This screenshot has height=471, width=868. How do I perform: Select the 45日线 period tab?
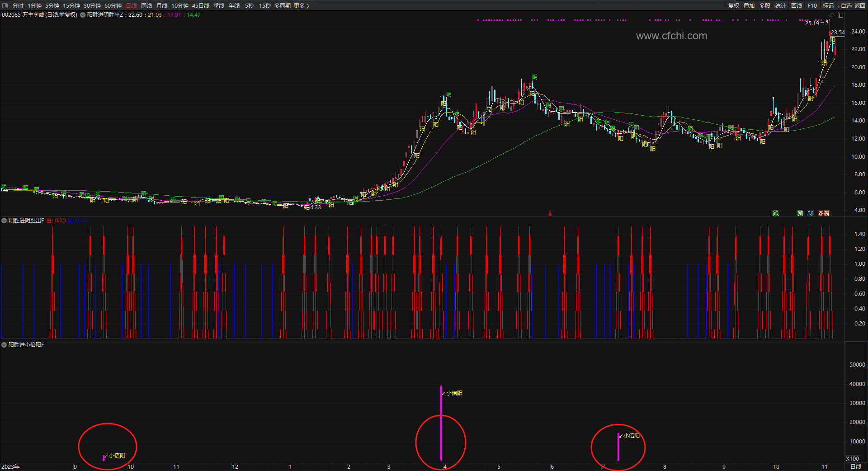201,5
